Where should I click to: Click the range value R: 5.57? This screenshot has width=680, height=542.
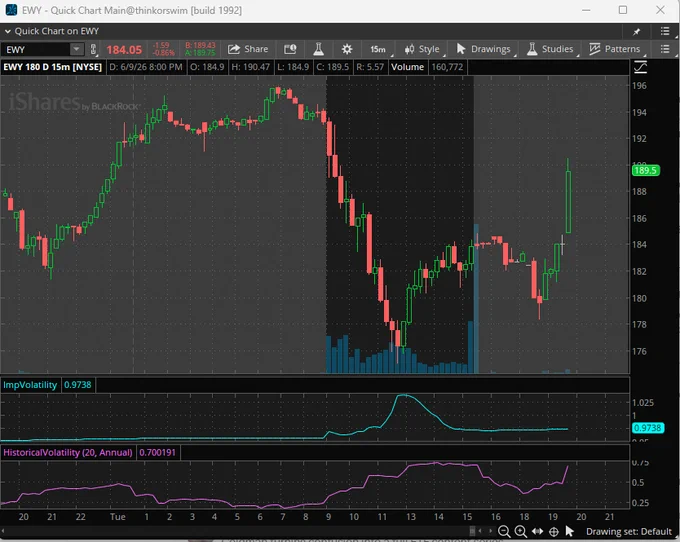coord(370,67)
